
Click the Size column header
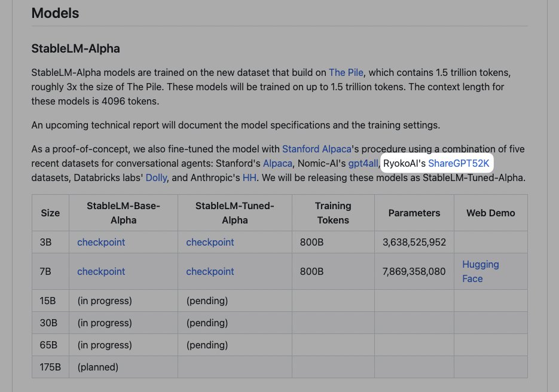coord(50,213)
